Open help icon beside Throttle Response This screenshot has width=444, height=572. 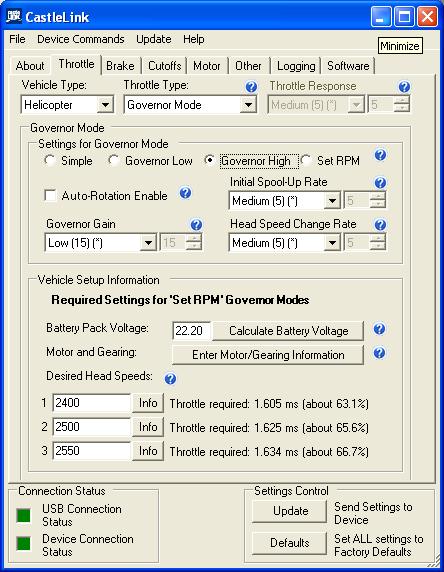pos(404,87)
